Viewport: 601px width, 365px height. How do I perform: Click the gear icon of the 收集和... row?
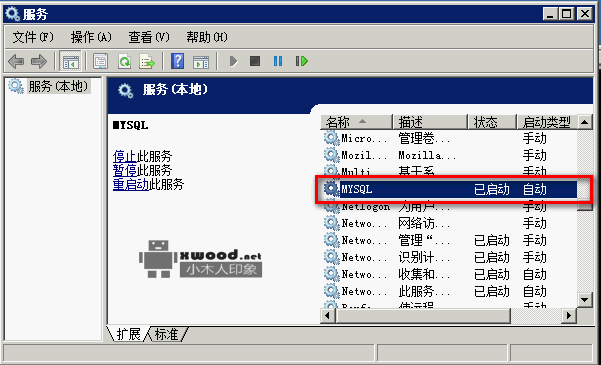tap(331, 274)
